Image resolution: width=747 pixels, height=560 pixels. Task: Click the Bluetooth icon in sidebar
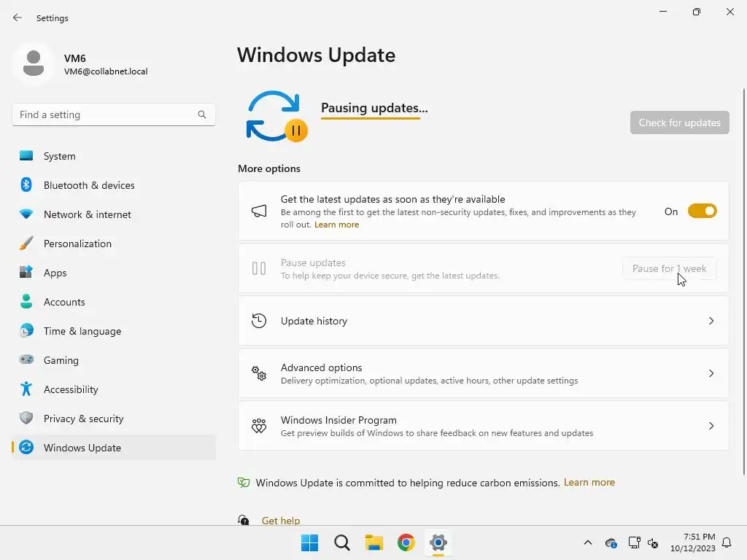(26, 184)
